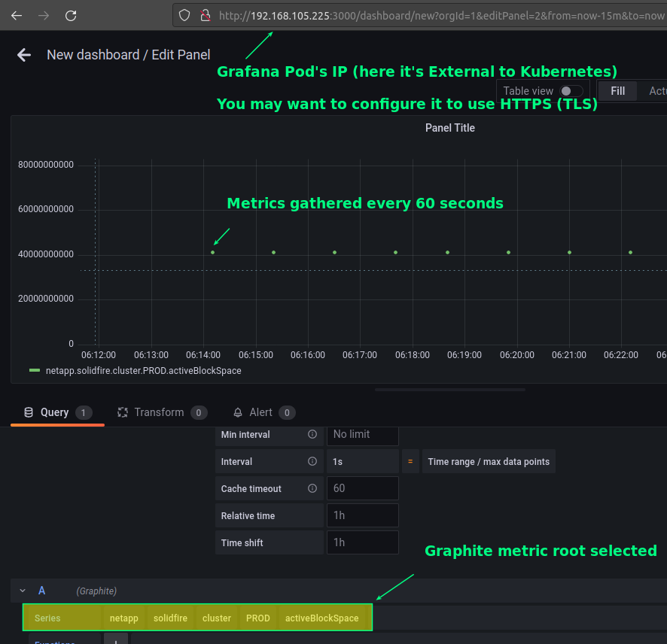The image size is (667, 644).
Task: Click query name A label
Action: [41, 591]
